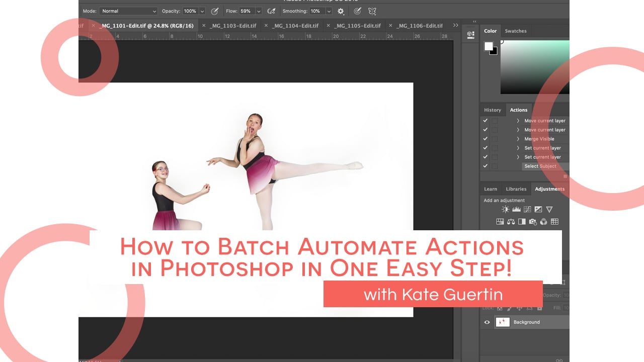The height and width of the screenshot is (362, 644).
Task: Add a Hue/Saturation adjustment
Action: 500,222
